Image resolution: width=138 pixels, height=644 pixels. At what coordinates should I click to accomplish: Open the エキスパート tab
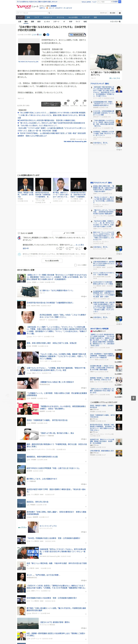(x=48, y=17)
